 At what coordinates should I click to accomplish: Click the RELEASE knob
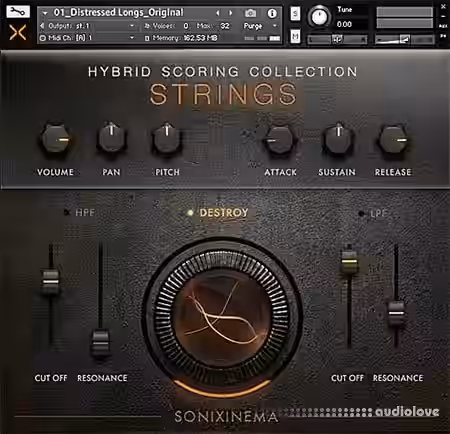tap(393, 140)
